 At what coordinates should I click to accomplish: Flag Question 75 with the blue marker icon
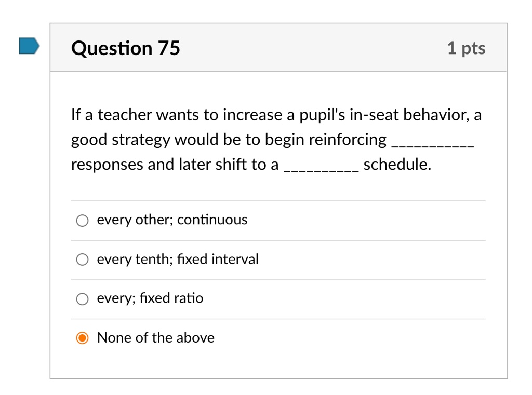pyautogui.click(x=29, y=46)
